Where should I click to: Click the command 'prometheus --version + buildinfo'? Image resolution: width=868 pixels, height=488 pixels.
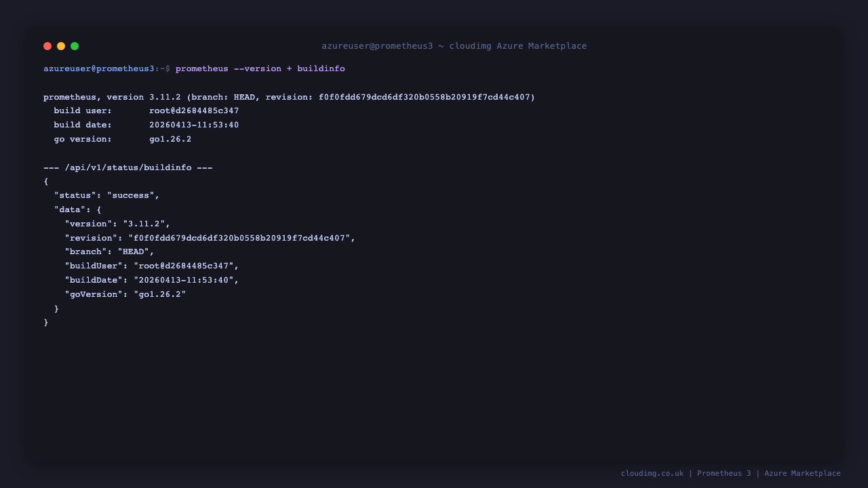pos(260,69)
